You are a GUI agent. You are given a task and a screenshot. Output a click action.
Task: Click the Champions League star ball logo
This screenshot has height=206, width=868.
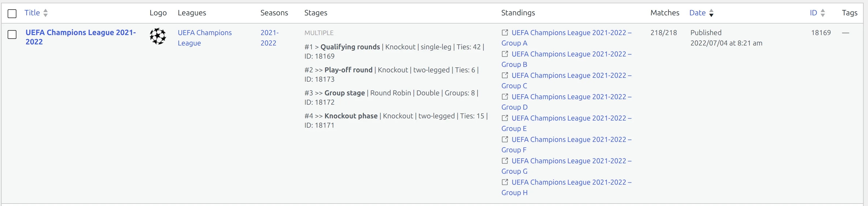(158, 36)
